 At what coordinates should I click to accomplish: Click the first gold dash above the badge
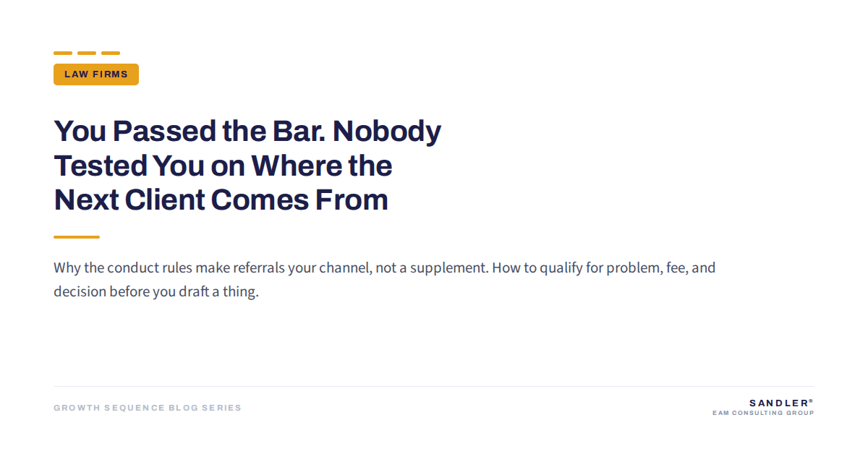(63, 53)
